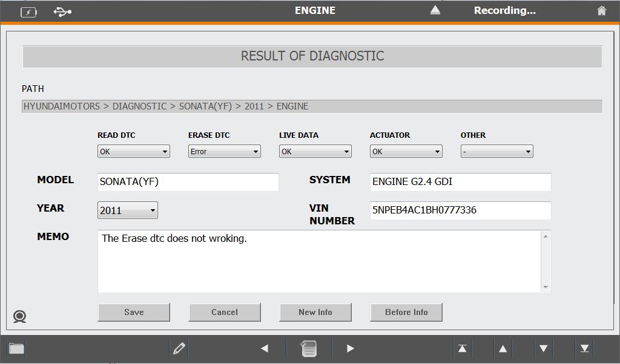Click the right arrow navigation icon
This screenshot has width=620, height=364.
tap(350, 348)
